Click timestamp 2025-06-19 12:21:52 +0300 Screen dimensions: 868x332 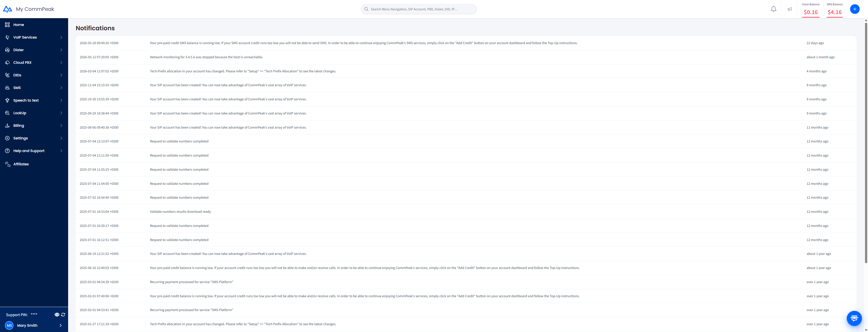tap(99, 254)
